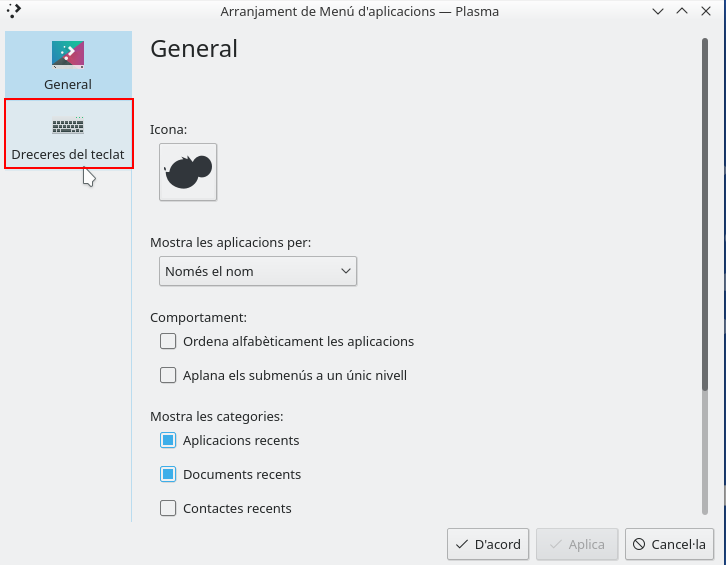The image size is (726, 565).
Task: Click the application menu icon chooser button
Action: click(x=188, y=172)
